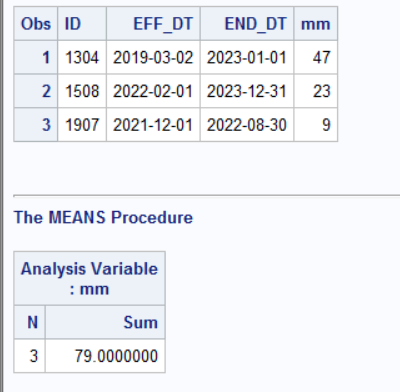Click END_DT value 2022-08-30
This screenshot has height=392, width=400.
[x=247, y=125]
